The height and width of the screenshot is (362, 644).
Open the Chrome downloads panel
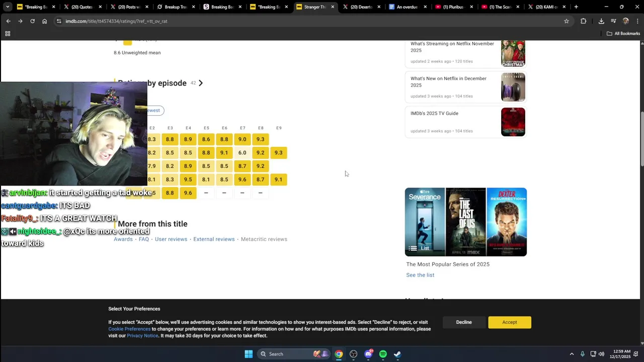601,21
